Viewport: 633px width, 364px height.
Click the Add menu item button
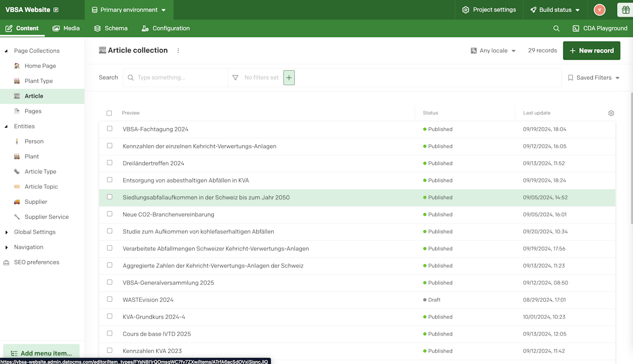tap(41, 353)
